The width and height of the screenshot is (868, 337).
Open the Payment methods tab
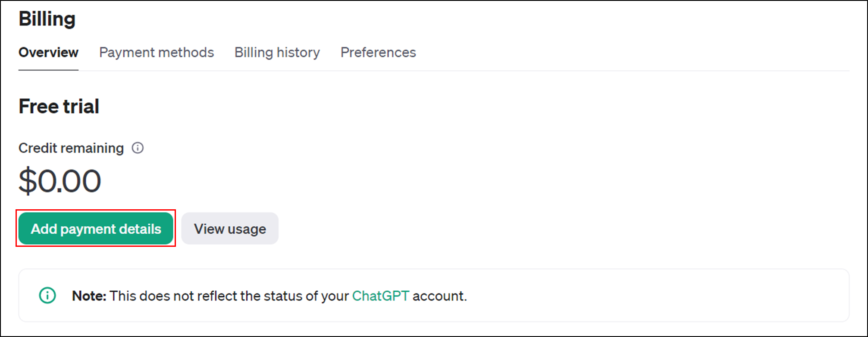click(x=157, y=52)
